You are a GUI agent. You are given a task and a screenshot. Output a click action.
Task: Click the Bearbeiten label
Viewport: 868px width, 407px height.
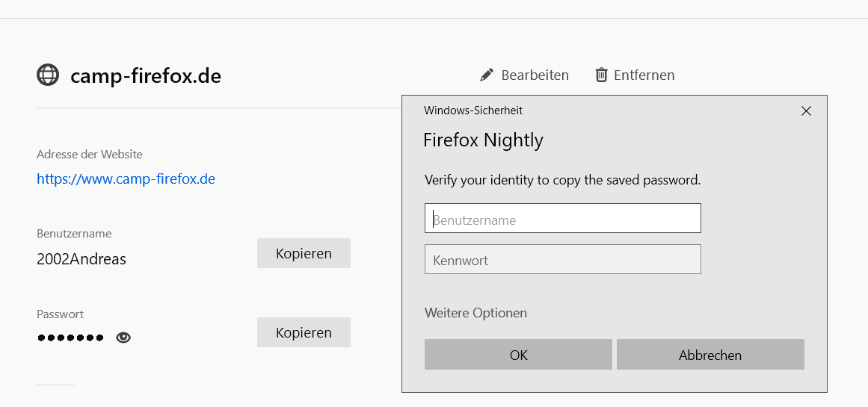tap(535, 75)
